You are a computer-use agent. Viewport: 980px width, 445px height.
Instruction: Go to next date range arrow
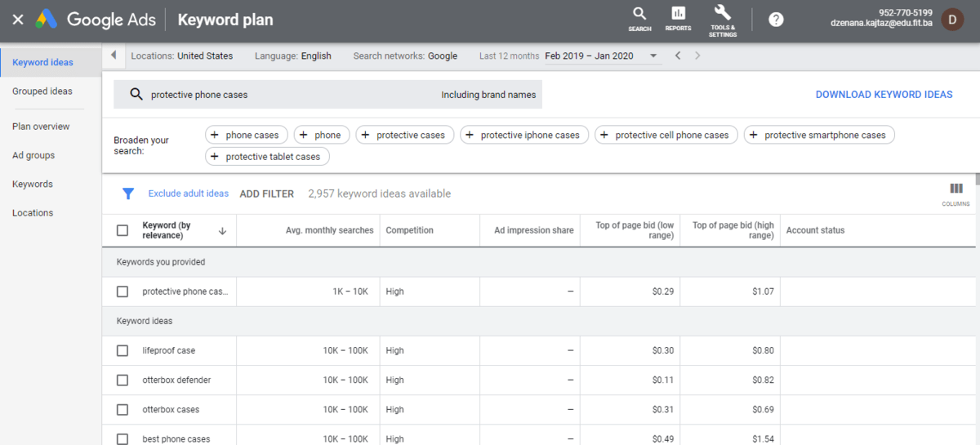click(x=697, y=56)
